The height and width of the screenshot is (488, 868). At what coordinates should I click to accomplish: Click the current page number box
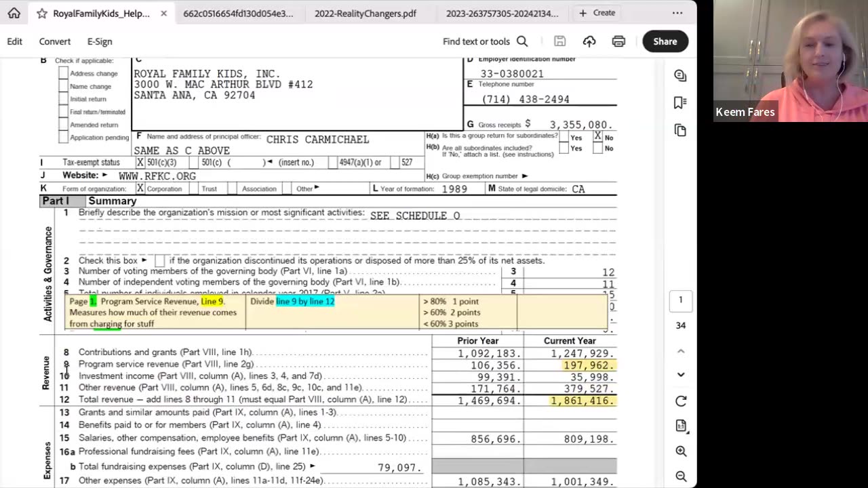(681, 300)
